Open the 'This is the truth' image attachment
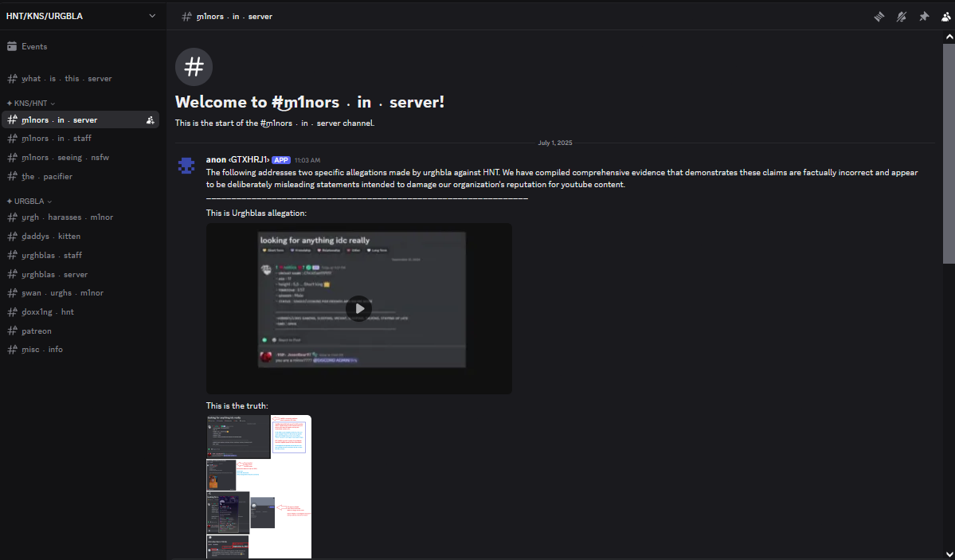955x560 pixels. [x=259, y=486]
